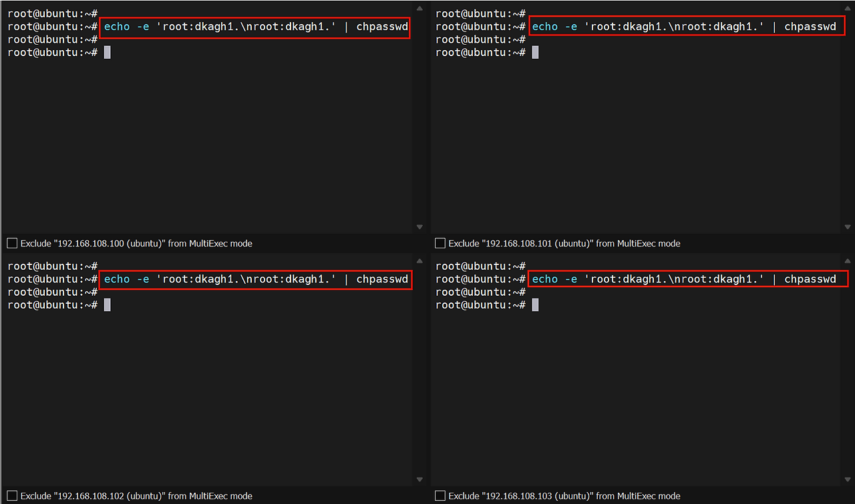Hit scroll-up arrow in 192.168.108.102 terminal
The height and width of the screenshot is (504, 855).
[x=419, y=262]
